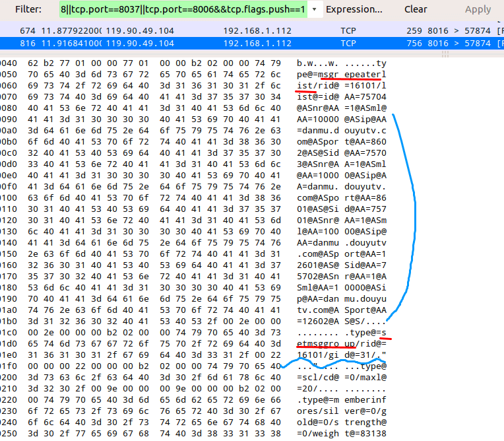Click ASCII text '16101/gi d@=31/."'
504x441 pixels.
(341, 355)
